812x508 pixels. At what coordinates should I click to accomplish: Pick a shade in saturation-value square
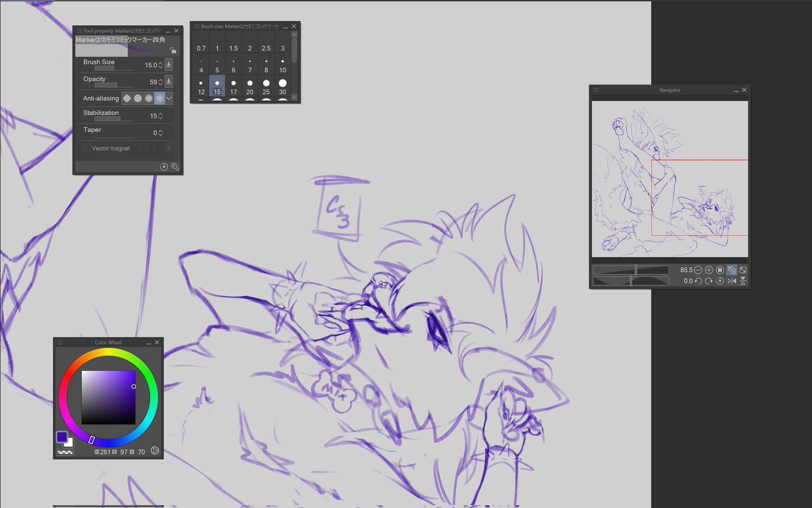[x=108, y=397]
